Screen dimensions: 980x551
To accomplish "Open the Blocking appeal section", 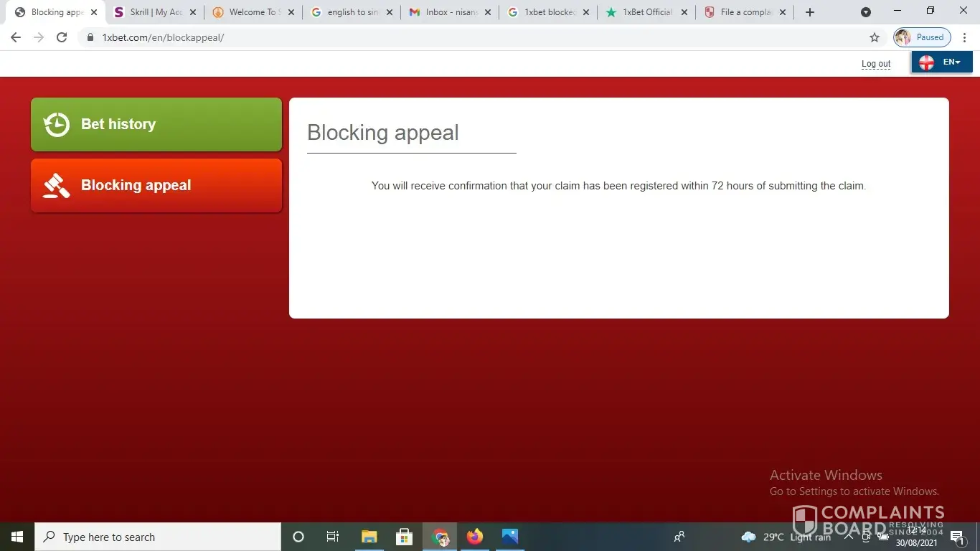I will 156,185.
